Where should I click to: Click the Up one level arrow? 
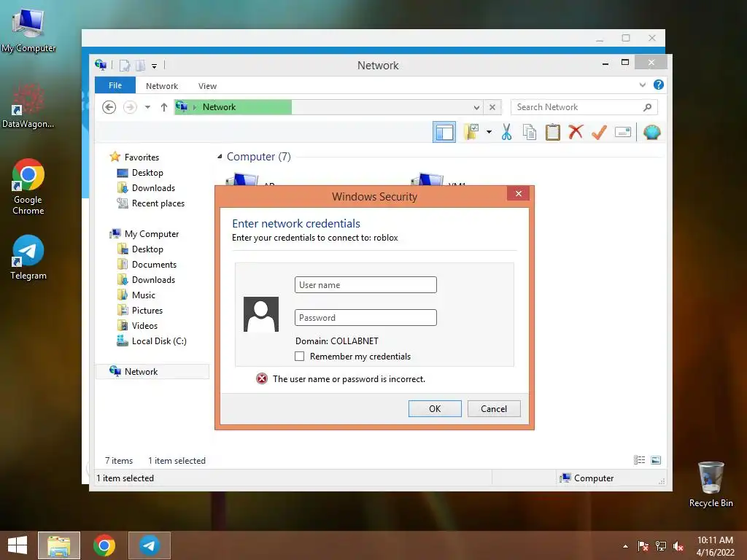164,107
